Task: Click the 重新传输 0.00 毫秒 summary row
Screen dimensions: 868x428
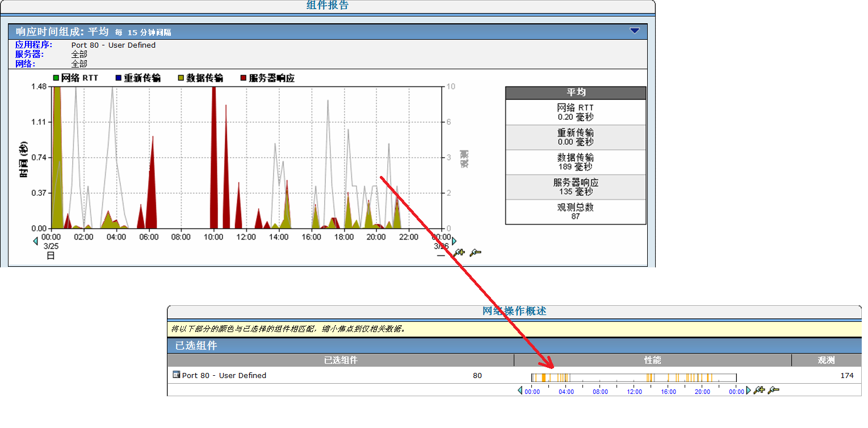Action: pyautogui.click(x=576, y=137)
